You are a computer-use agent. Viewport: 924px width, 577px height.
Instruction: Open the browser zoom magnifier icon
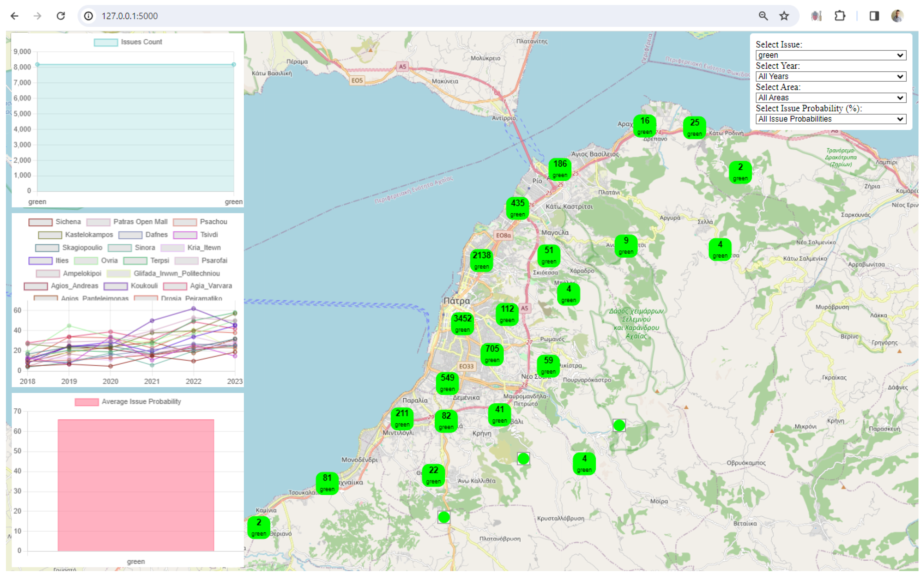tap(763, 16)
